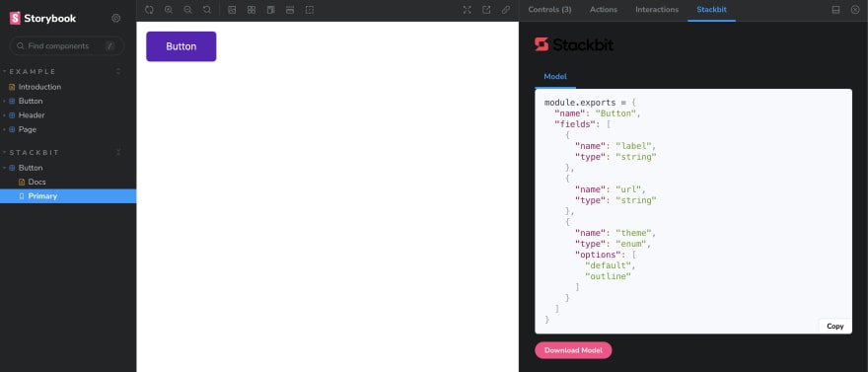Click the "outline" option value in the code
Screen dimensions: 868x372
(608, 276)
